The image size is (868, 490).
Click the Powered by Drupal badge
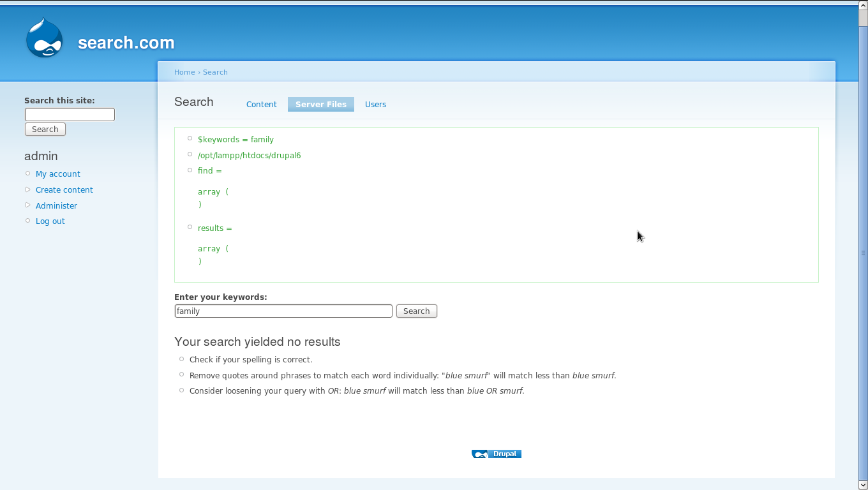click(x=497, y=454)
